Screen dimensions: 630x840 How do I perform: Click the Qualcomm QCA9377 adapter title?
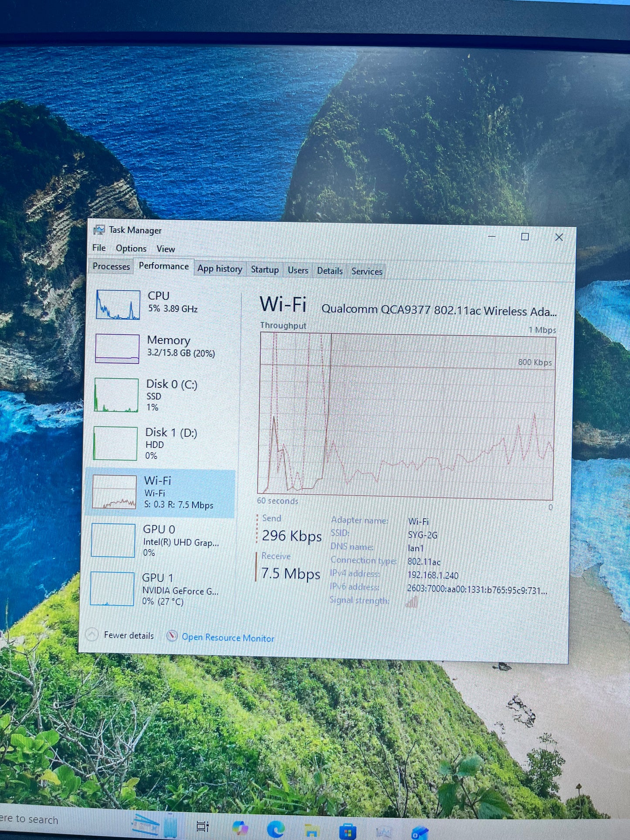(439, 310)
